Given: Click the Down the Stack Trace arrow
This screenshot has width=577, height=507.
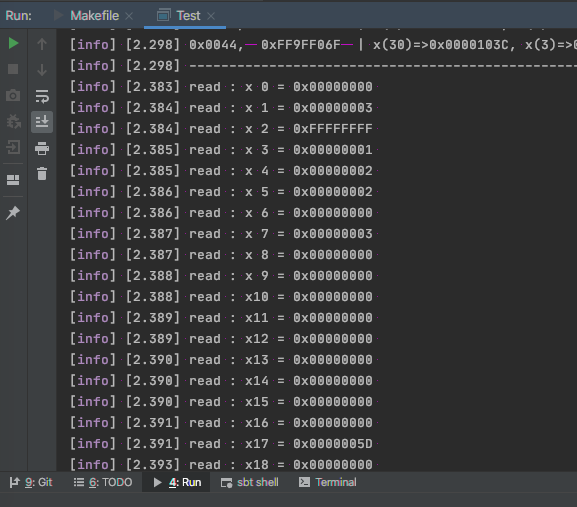Looking at the screenshot, I should tap(42, 70).
